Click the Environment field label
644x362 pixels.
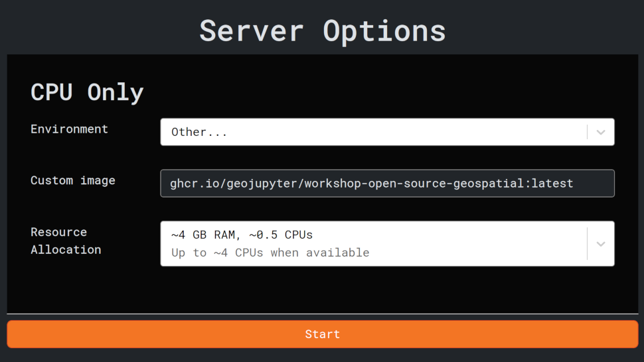pos(69,129)
